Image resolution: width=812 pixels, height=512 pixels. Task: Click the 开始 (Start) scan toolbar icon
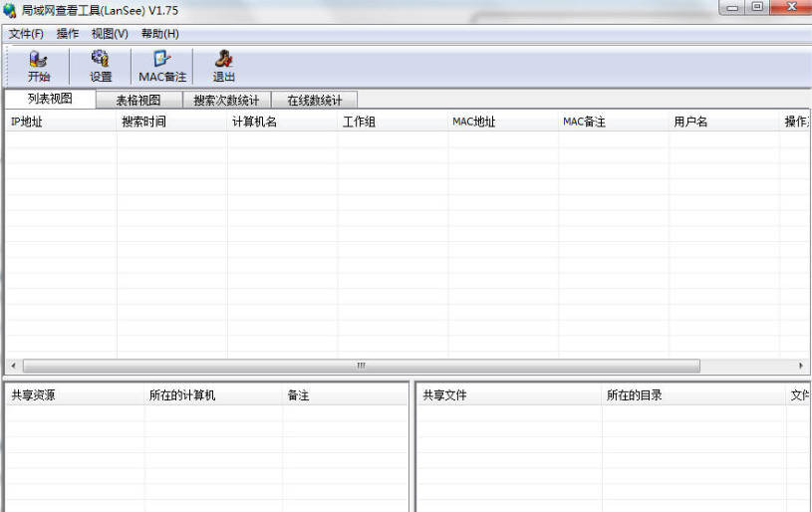[x=39, y=67]
